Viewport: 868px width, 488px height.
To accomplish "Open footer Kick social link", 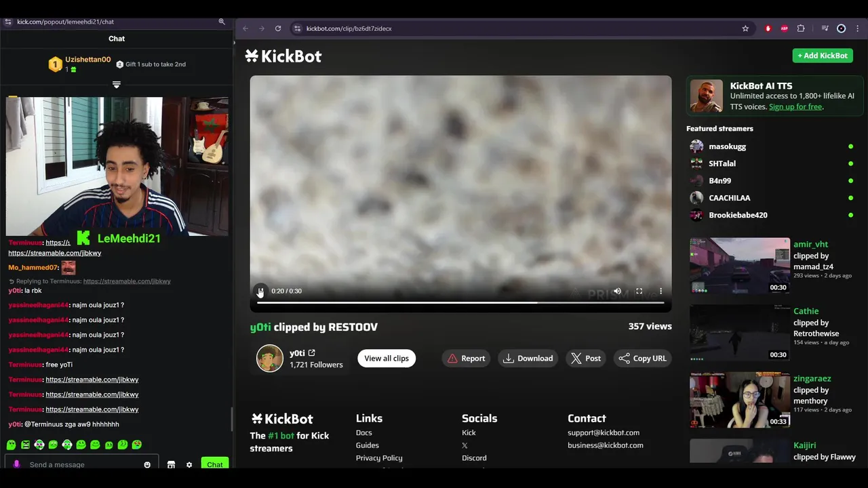I will (x=469, y=432).
